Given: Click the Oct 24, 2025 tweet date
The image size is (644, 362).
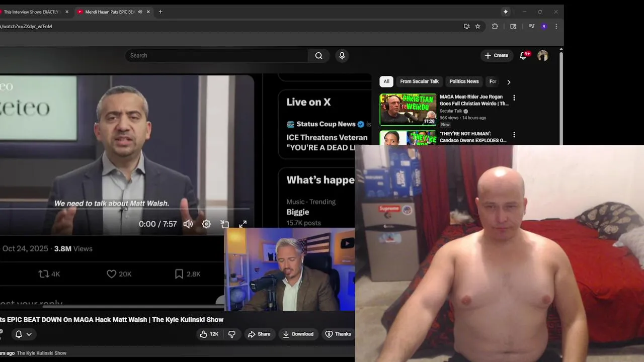Looking at the screenshot, I should (x=25, y=249).
